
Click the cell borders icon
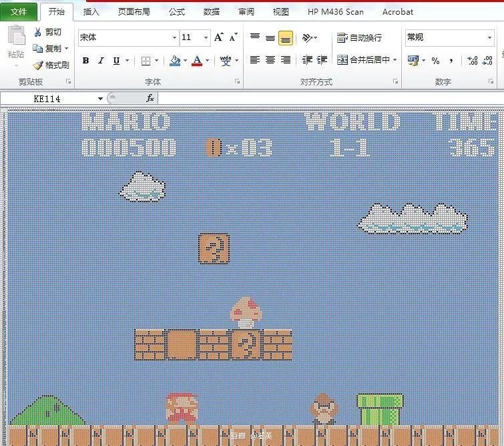tap(146, 61)
